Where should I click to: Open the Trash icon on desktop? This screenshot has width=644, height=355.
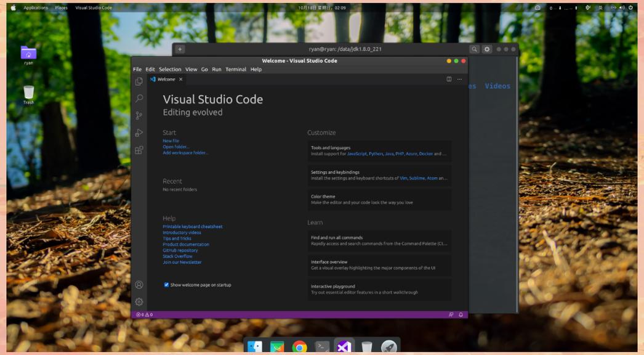pos(28,95)
